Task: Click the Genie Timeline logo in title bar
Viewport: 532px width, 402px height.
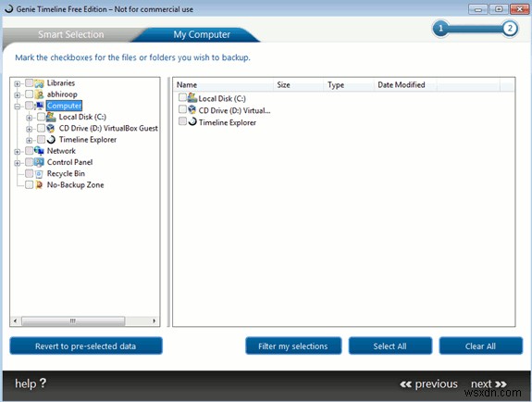Action: click(9, 9)
